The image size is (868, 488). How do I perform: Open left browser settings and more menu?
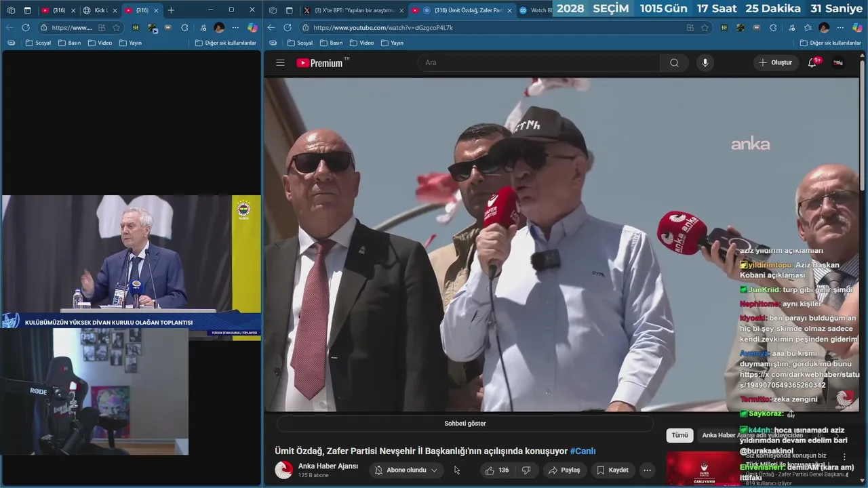coord(235,28)
